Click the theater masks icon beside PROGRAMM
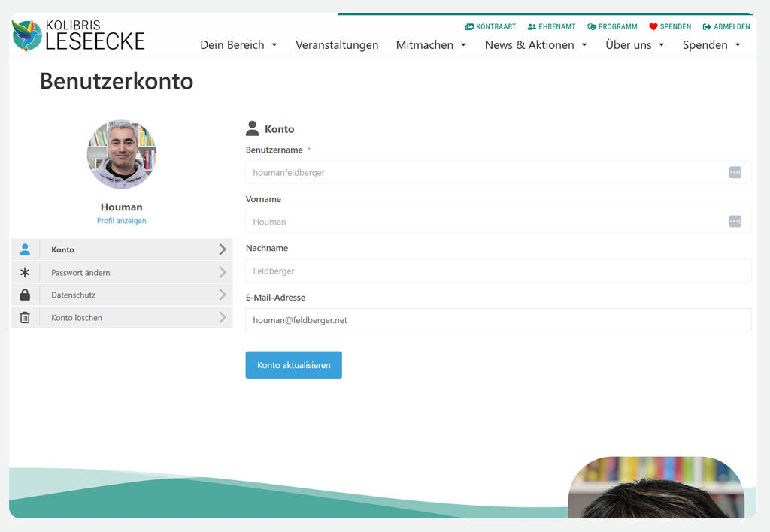 (591, 26)
